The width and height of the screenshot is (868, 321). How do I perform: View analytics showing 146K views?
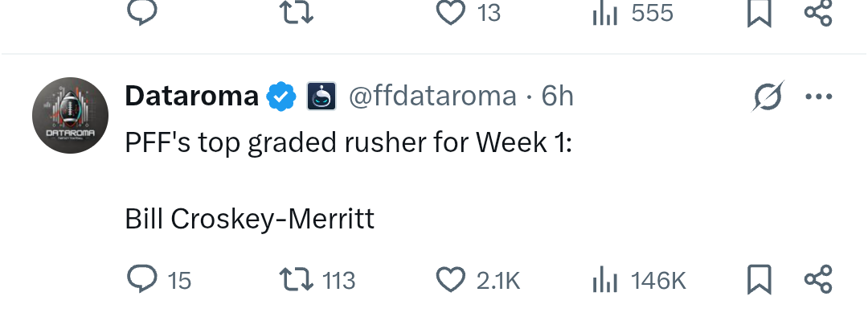click(x=639, y=279)
